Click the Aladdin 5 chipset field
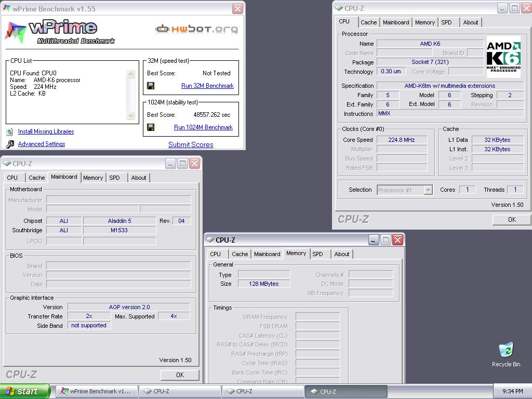Screen dimensions: 532x399 119,221
